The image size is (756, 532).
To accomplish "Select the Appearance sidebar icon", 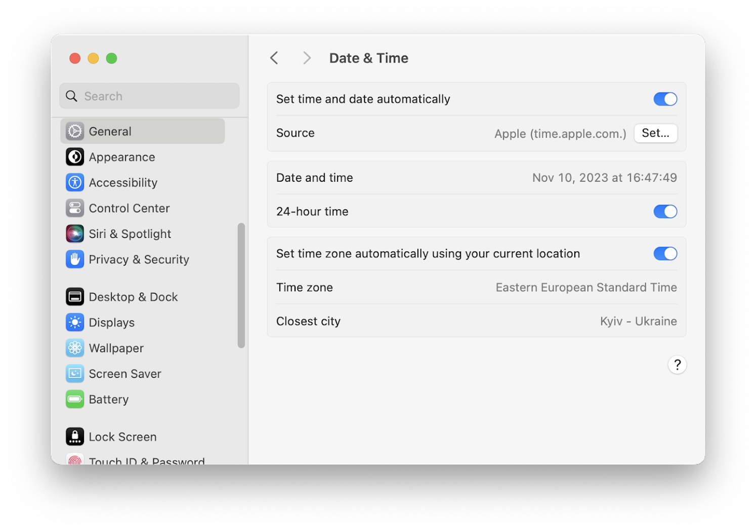I will pyautogui.click(x=74, y=157).
